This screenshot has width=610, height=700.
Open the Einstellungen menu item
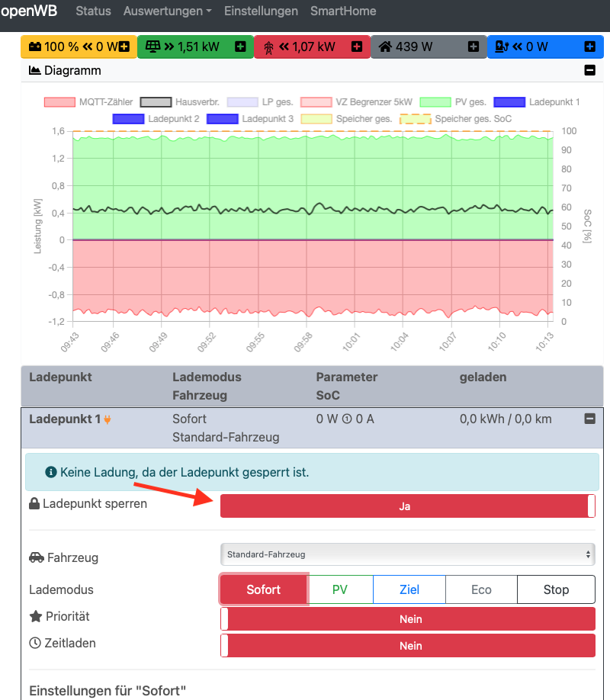point(261,11)
